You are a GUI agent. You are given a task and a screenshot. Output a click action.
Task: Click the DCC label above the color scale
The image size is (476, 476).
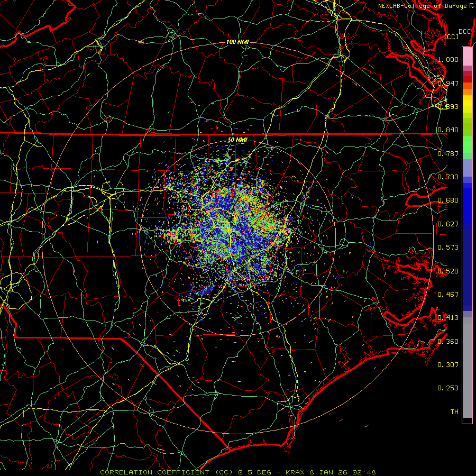(x=464, y=32)
